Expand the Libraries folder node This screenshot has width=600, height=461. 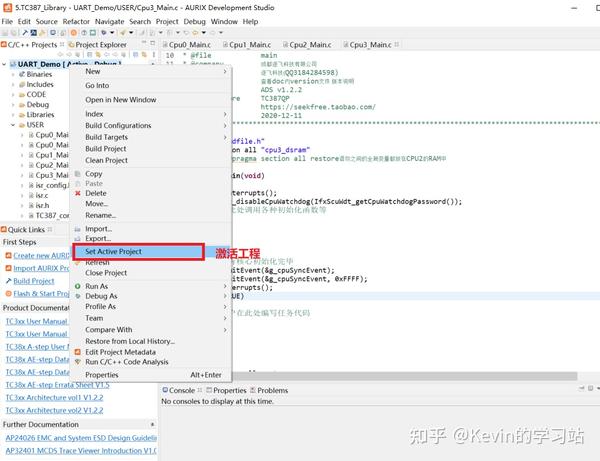pyautogui.click(x=13, y=115)
